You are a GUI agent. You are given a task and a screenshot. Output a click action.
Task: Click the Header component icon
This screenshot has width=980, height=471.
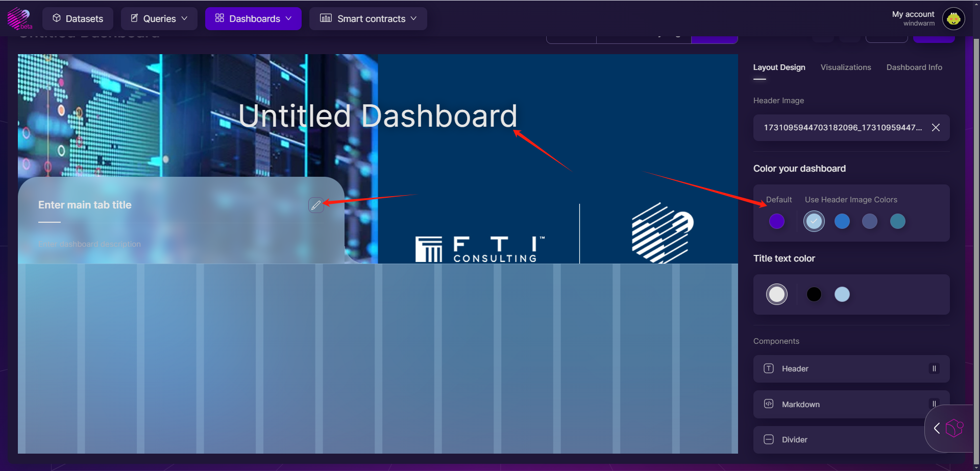[768, 369]
